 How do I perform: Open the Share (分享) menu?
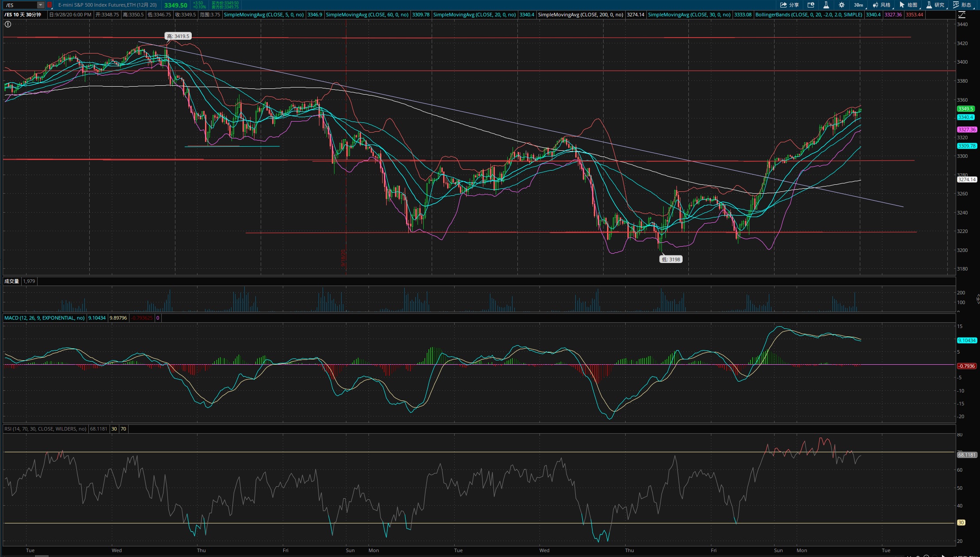coord(790,5)
